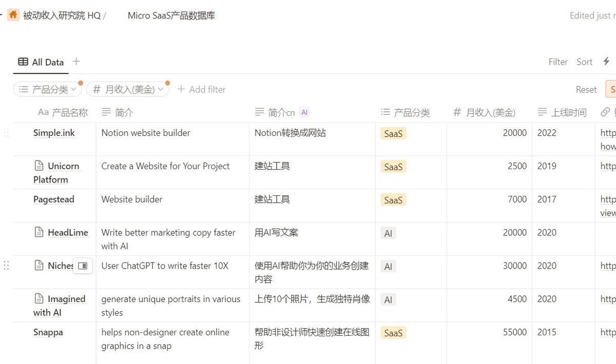Open 被动收入研究院 HQ breadcrumb link
Screen dimensions: 616x364
point(62,15)
